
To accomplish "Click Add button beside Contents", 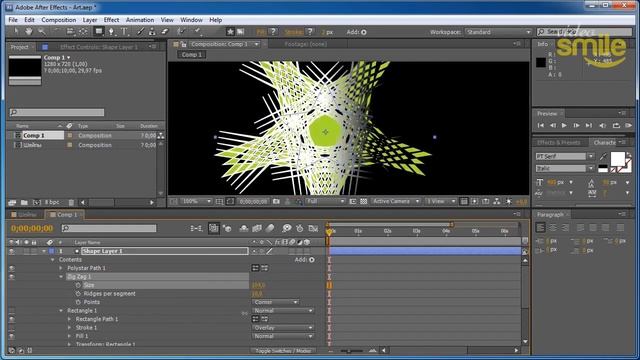I will point(312,260).
